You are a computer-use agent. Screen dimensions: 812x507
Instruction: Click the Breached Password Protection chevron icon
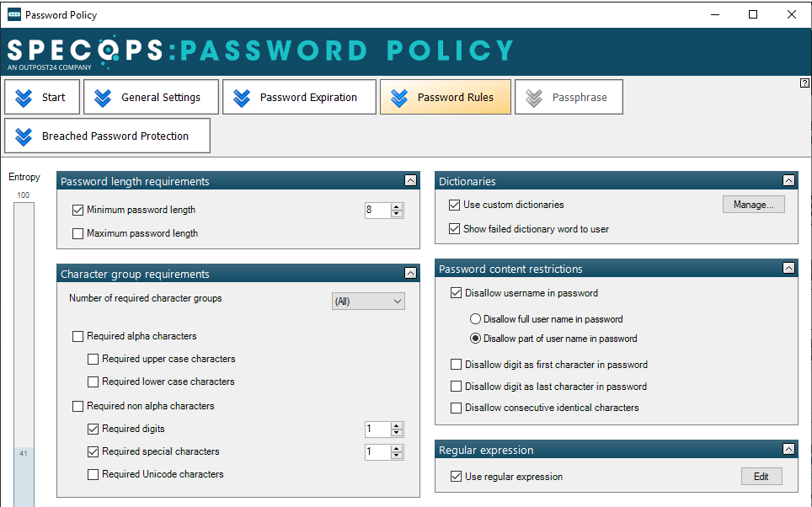pyautogui.click(x=24, y=136)
